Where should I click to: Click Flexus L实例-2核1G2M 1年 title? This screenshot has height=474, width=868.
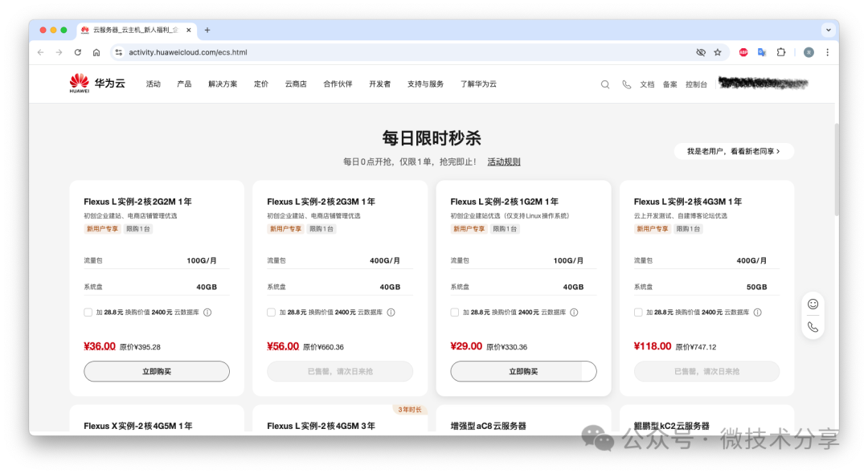(x=504, y=202)
